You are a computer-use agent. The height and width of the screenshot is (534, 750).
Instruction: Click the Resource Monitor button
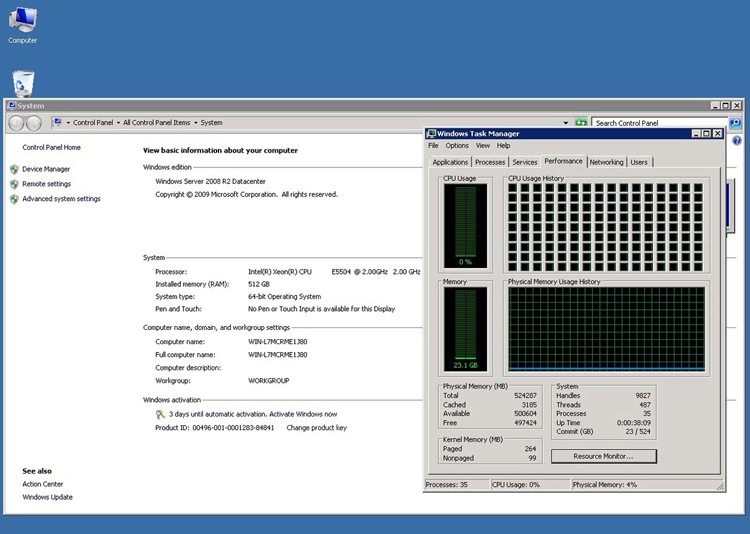(x=603, y=456)
